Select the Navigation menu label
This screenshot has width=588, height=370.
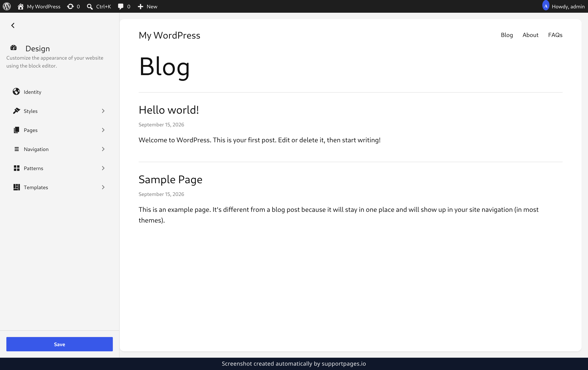tap(36, 149)
